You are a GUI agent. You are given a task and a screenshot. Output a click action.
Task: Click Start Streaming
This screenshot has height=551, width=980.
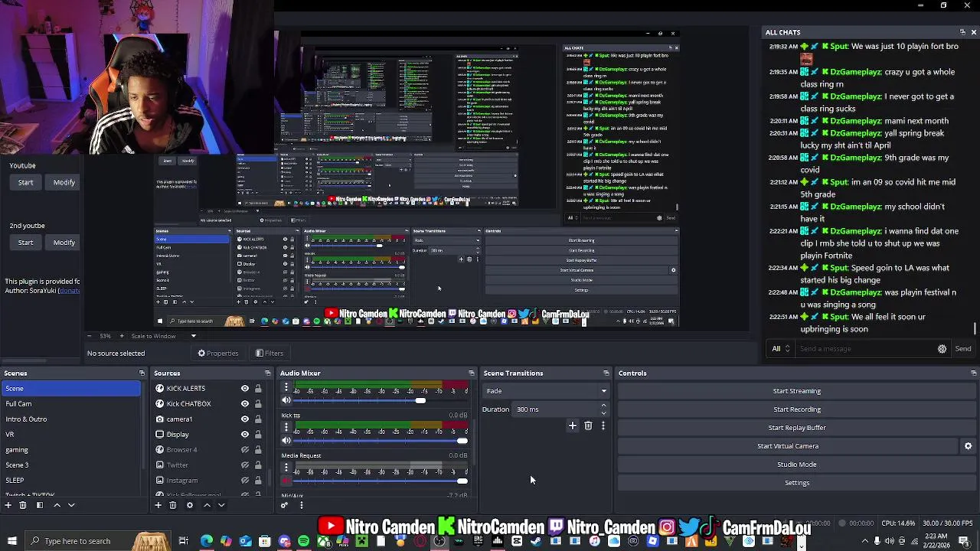click(796, 391)
